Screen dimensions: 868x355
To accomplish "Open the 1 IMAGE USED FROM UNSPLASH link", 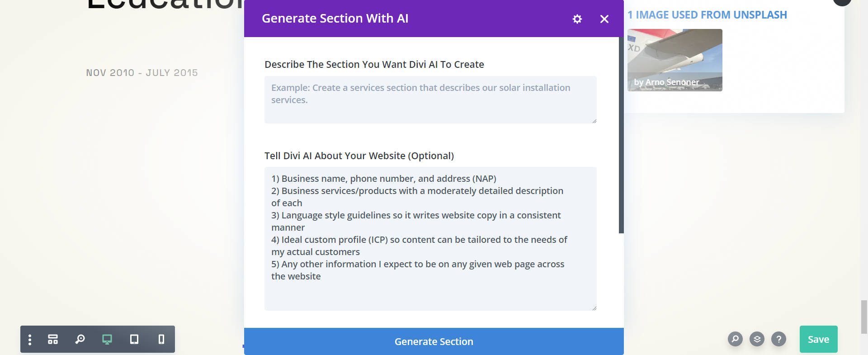I will [708, 14].
